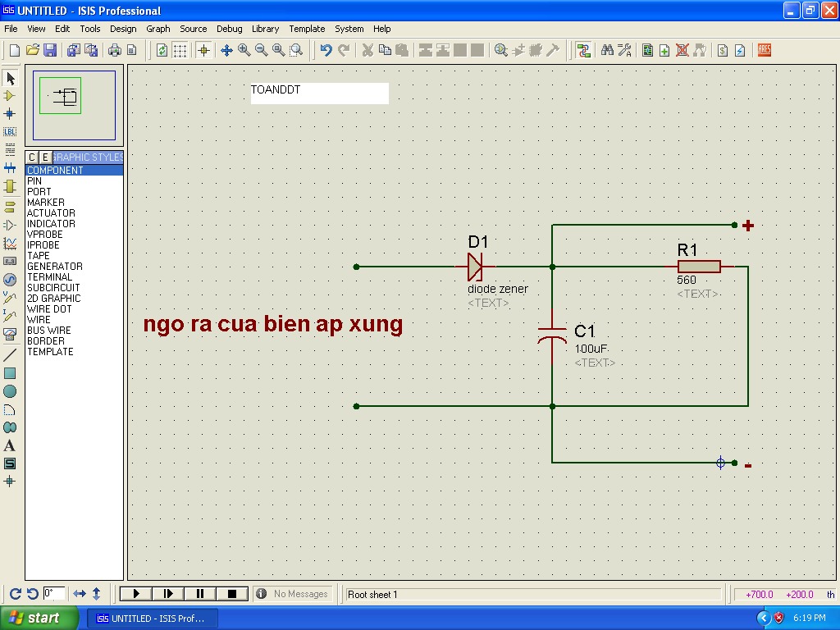
Task: Toggle the wire autorouter icon
Action: click(583, 51)
